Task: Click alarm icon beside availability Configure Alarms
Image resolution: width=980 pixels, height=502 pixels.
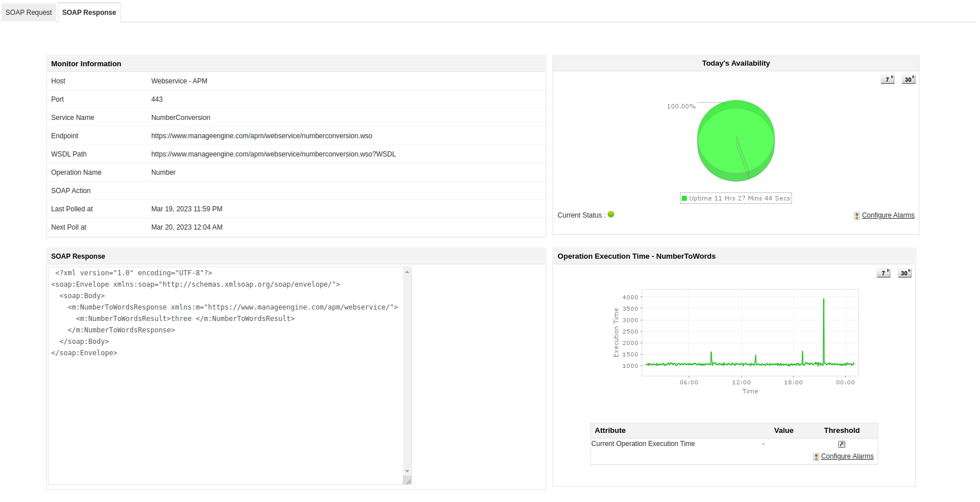Action: click(857, 216)
